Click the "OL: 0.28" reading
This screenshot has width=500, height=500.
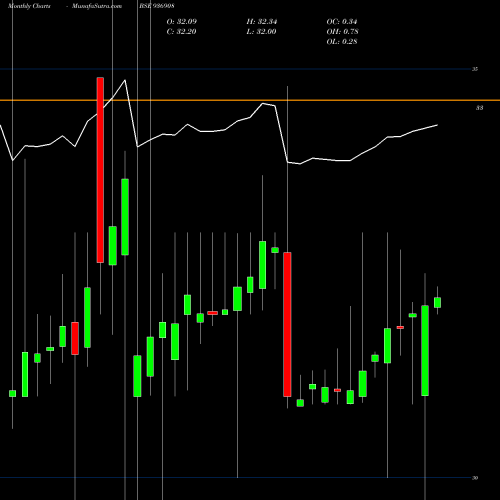[x=342, y=42]
